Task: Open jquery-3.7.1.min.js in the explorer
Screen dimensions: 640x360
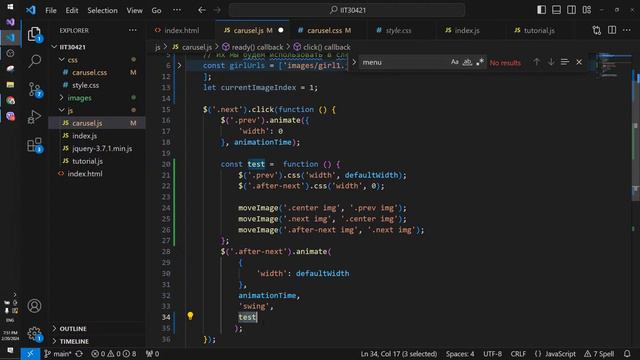Action: click(x=102, y=149)
